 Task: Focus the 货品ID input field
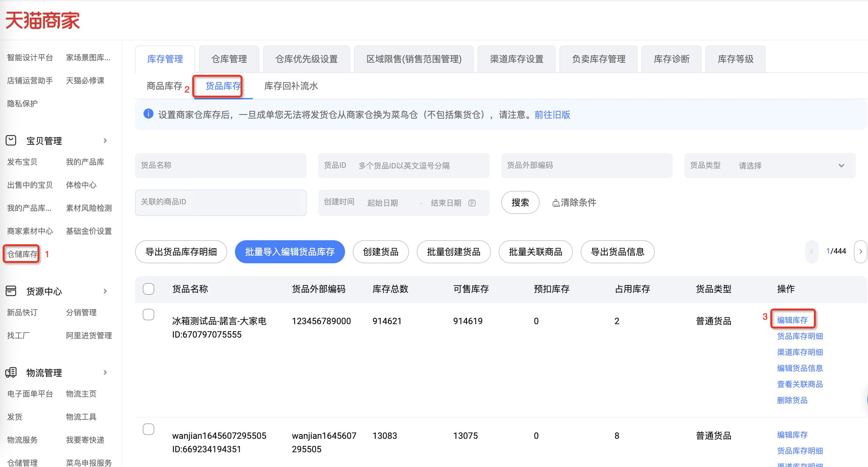coord(404,166)
